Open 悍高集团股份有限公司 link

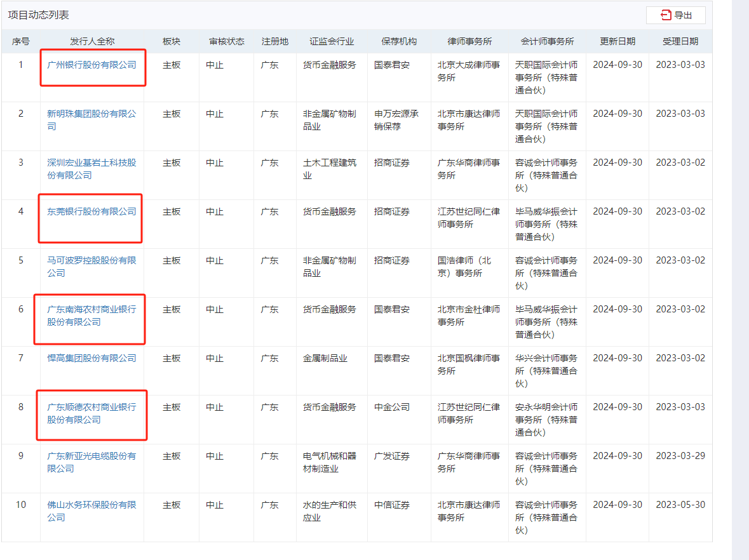(91, 358)
